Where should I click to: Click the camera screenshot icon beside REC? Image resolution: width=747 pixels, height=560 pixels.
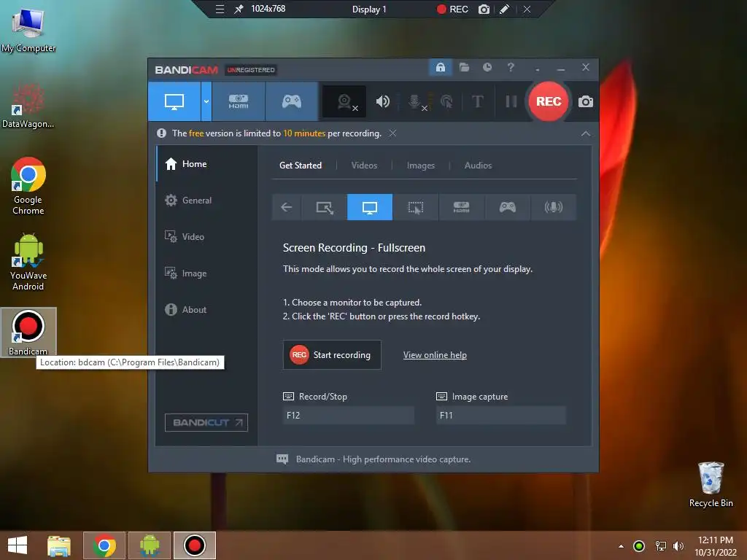tap(586, 101)
